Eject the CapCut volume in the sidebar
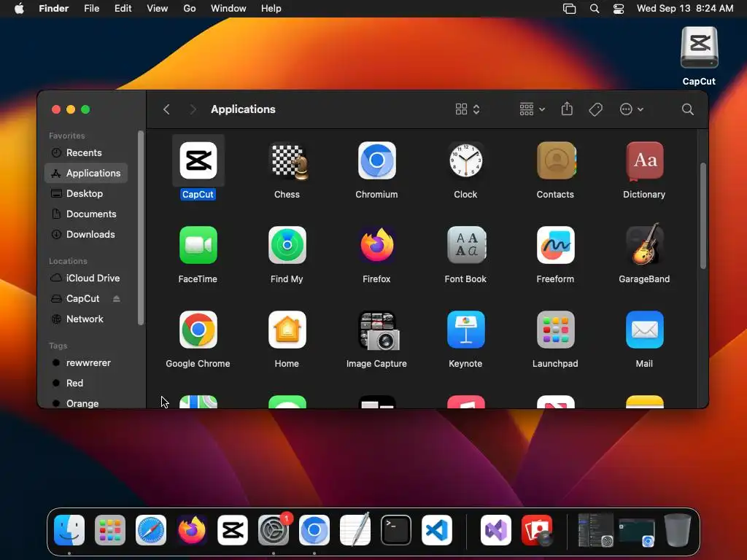The height and width of the screenshot is (560, 747). [x=116, y=298]
